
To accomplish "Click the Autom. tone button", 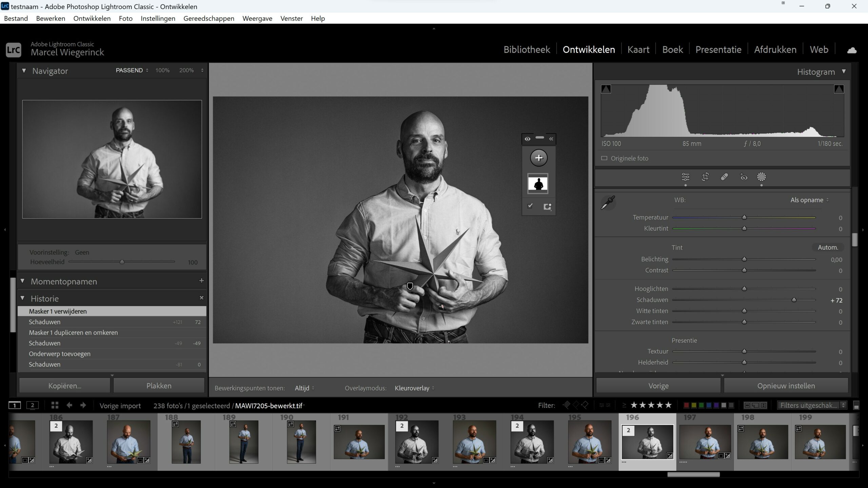I will (828, 247).
